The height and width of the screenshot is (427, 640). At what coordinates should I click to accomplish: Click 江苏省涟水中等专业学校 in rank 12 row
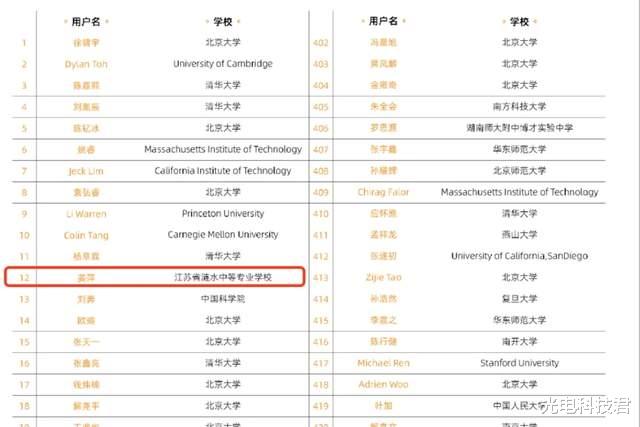click(x=223, y=278)
